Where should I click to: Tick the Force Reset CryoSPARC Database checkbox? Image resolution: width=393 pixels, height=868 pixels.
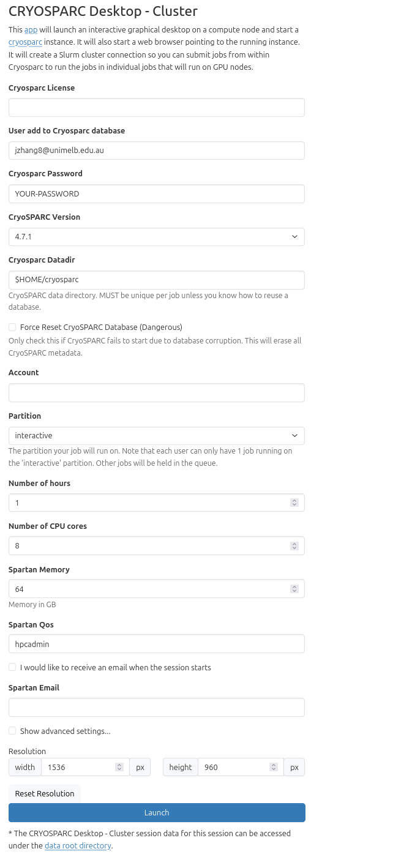coord(12,327)
